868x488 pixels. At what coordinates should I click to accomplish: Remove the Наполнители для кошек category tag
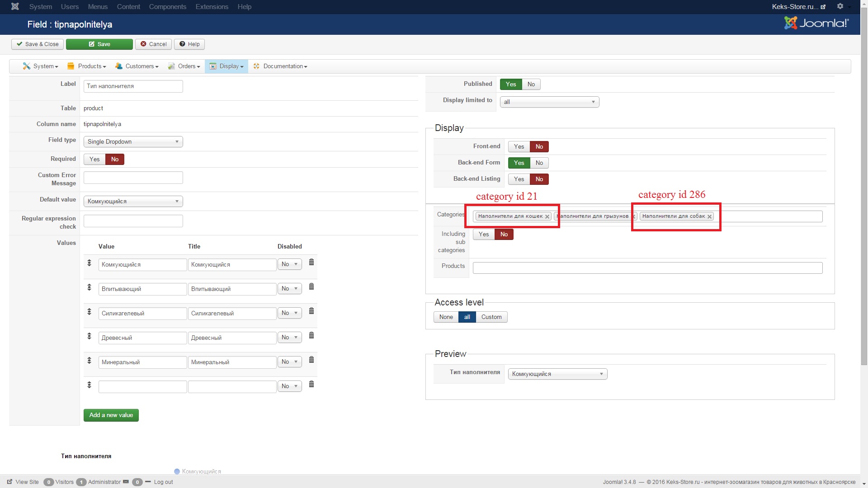tap(547, 216)
